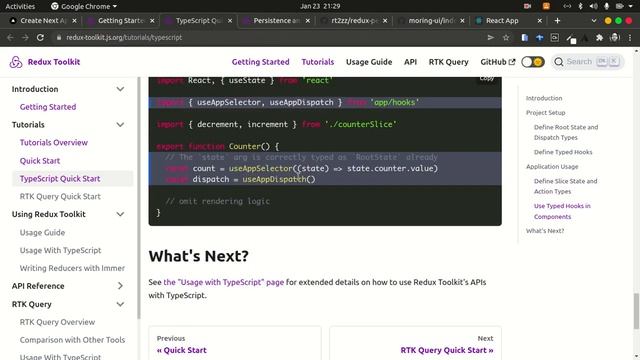Open Writing Reducers with Immer
Viewport: 640px width, 360px height.
[x=72, y=268]
